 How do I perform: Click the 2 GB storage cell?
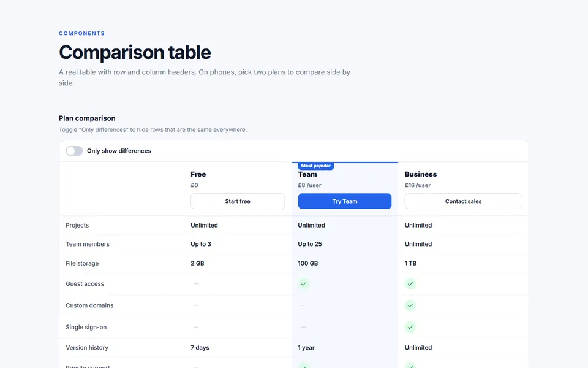click(197, 263)
